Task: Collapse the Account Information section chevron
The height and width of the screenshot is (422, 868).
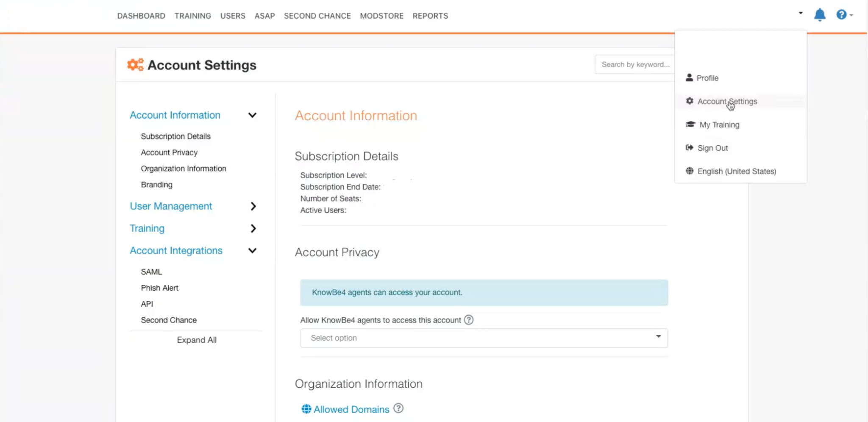Action: pyautogui.click(x=252, y=115)
